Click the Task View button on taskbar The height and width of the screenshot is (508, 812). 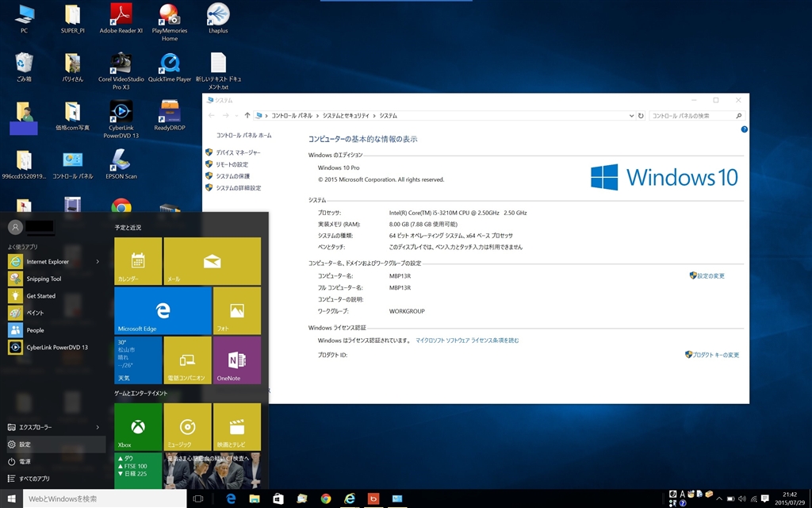coord(199,498)
